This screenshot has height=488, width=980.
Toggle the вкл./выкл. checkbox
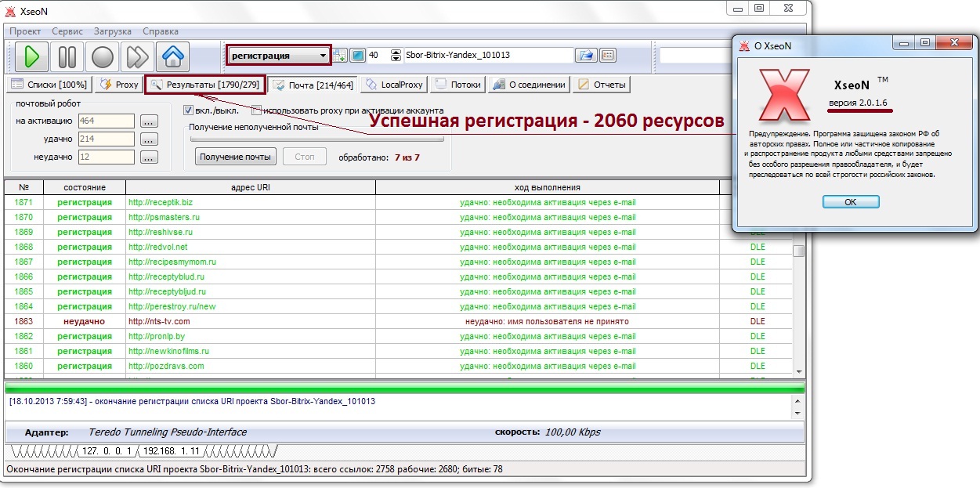pos(188,110)
